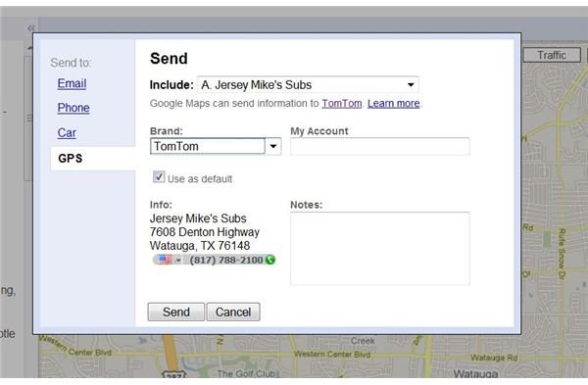This screenshot has width=588, height=385.
Task: Open the Include dropdown for Jersey Mike's Subs
Action: pyautogui.click(x=308, y=84)
